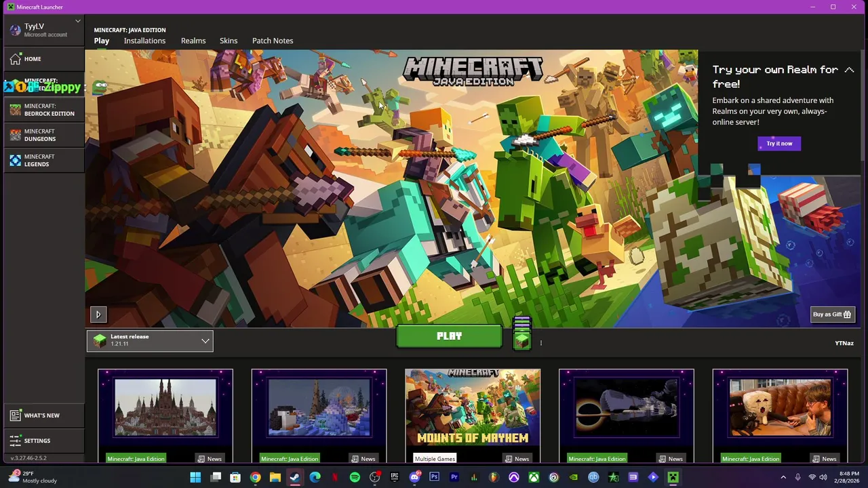This screenshot has height=488, width=868.
Task: Open the NVIDIA app from the taskbar
Action: 574,477
